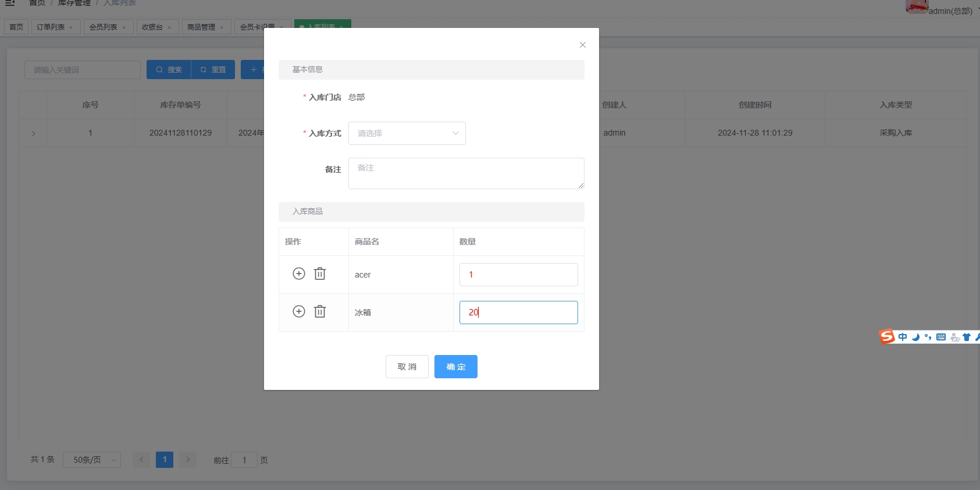Viewport: 980px width, 490px height.
Task: Close the 会员列表 tab
Action: (124, 27)
